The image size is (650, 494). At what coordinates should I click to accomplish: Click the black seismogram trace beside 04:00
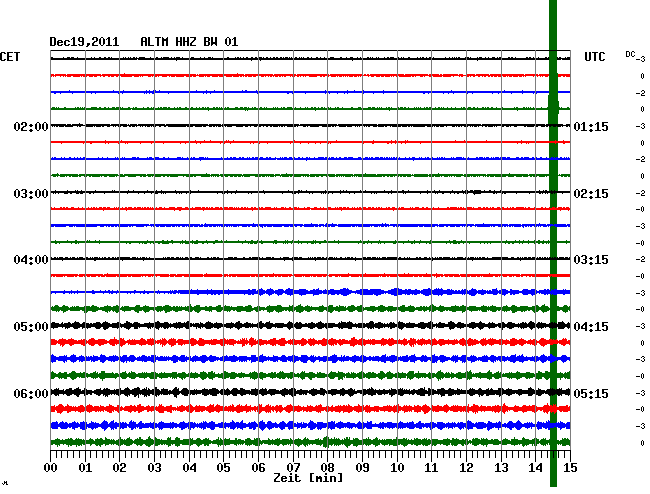click(310, 259)
